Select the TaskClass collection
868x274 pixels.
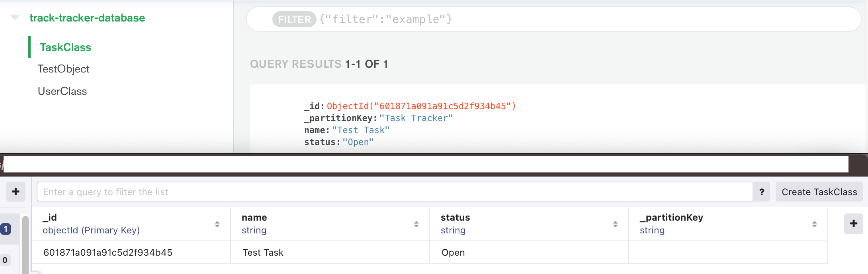pyautogui.click(x=66, y=47)
